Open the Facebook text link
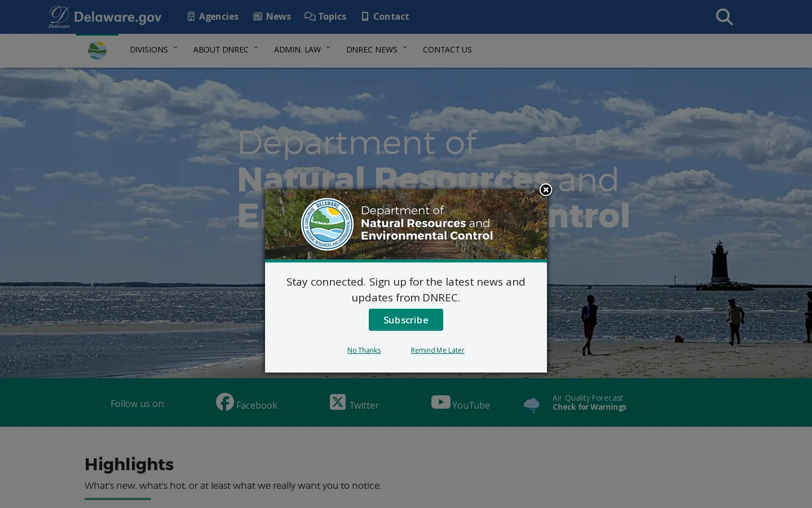 click(257, 405)
